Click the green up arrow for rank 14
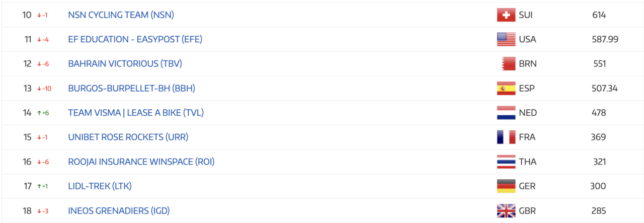Image resolution: width=644 pixels, height=223 pixels. click(39, 113)
